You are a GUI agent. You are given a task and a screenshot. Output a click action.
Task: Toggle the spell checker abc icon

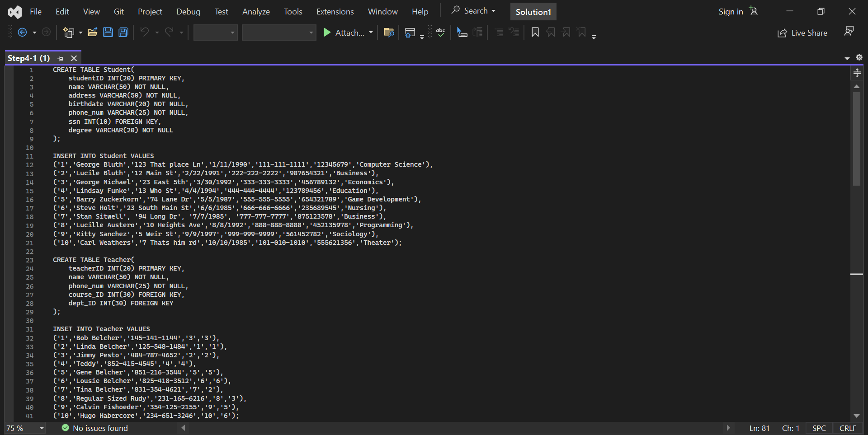pos(440,33)
